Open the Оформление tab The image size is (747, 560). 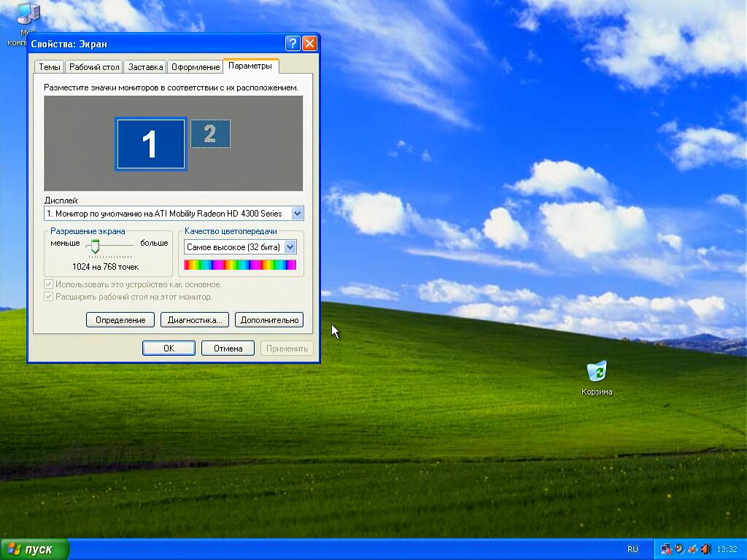[x=196, y=67]
